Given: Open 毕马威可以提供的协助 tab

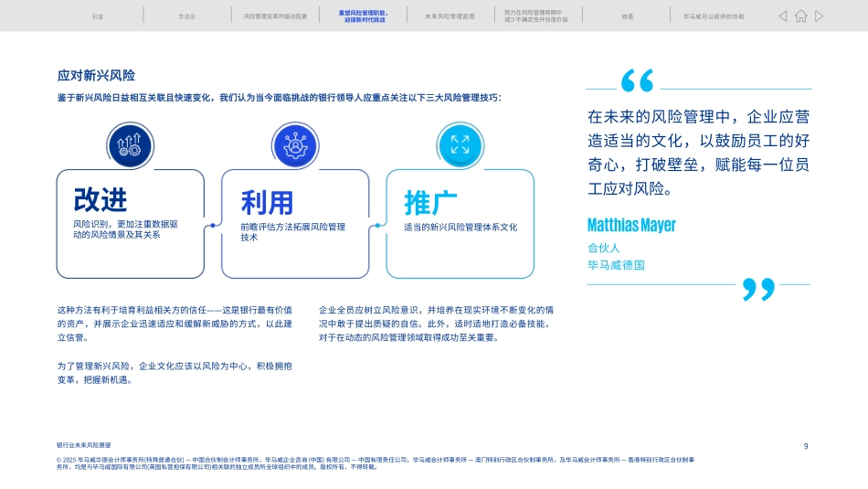Looking at the screenshot, I should (x=714, y=16).
